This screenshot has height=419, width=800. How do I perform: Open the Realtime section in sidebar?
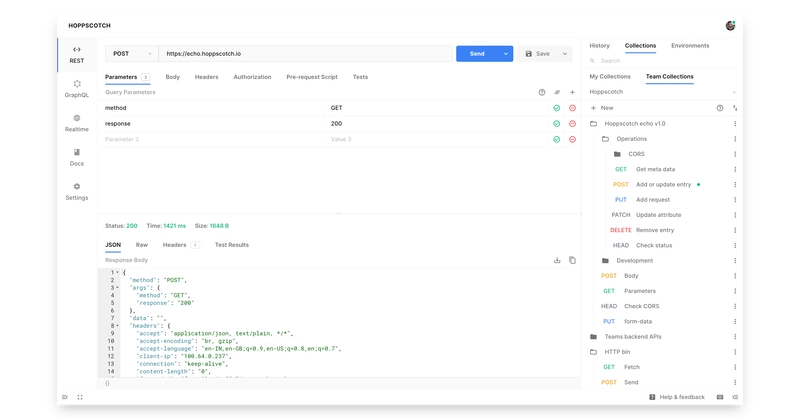click(77, 123)
